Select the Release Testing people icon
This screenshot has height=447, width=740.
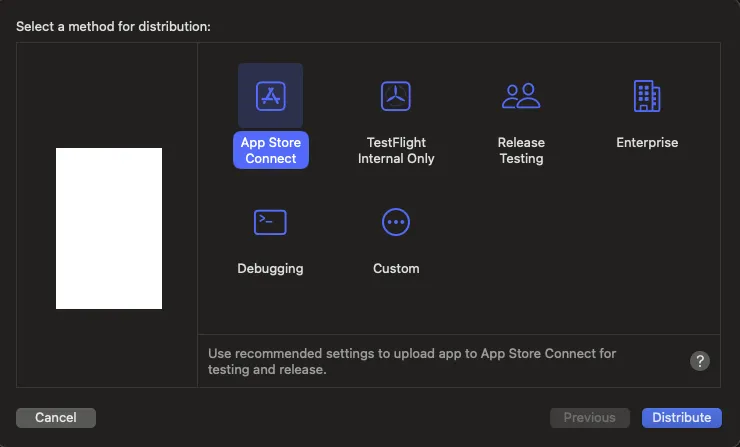tap(521, 96)
